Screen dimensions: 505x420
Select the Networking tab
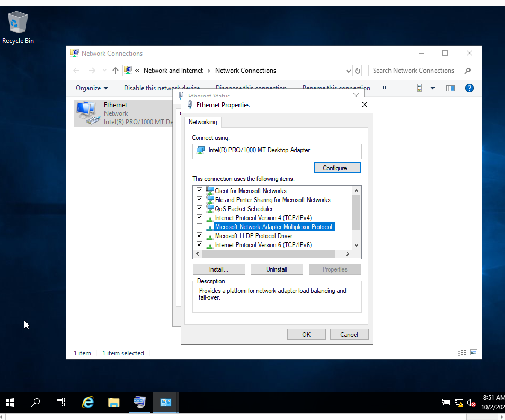point(203,122)
